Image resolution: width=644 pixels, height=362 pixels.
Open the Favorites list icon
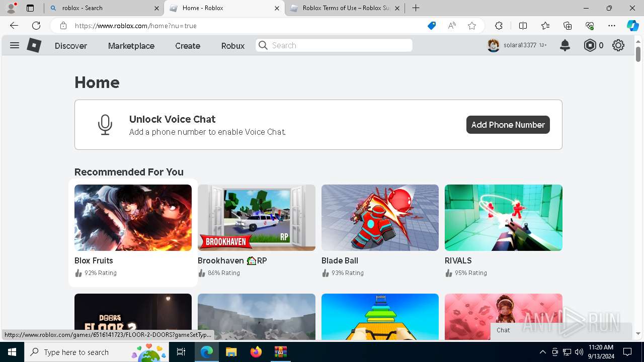click(545, 26)
